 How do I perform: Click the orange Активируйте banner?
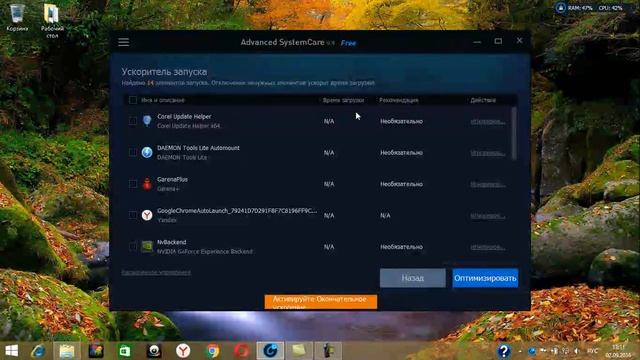click(321, 302)
